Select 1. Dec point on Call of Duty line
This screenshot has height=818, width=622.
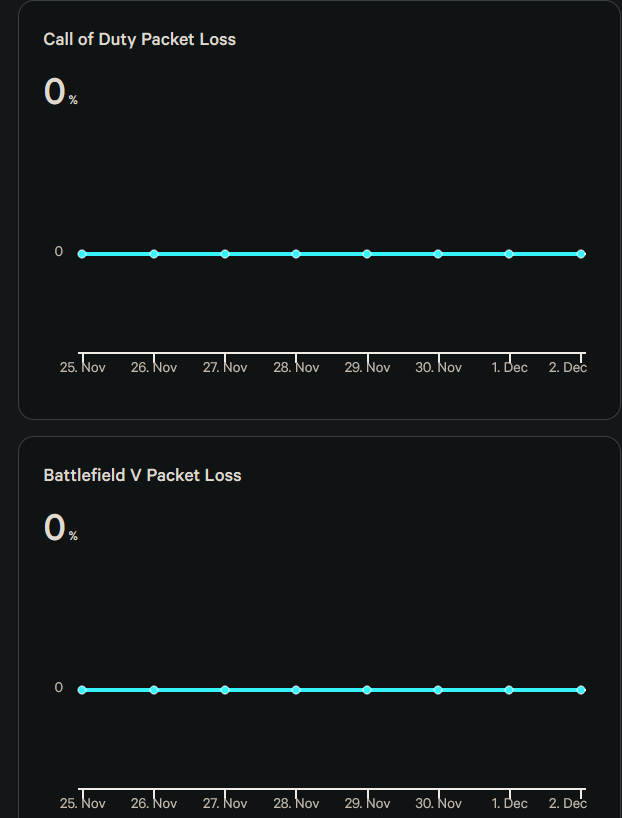click(x=509, y=254)
